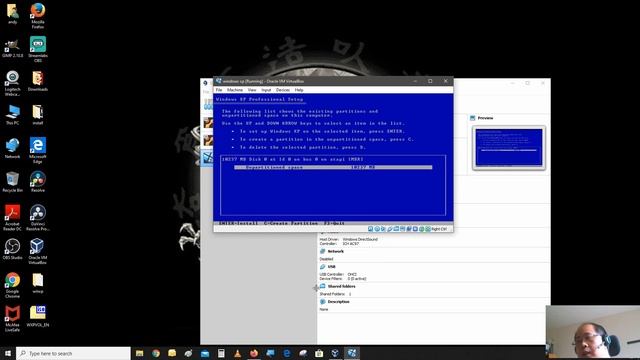The height and width of the screenshot is (360, 640).
Task: Open Shared folders section in Manager
Action: 341,286
